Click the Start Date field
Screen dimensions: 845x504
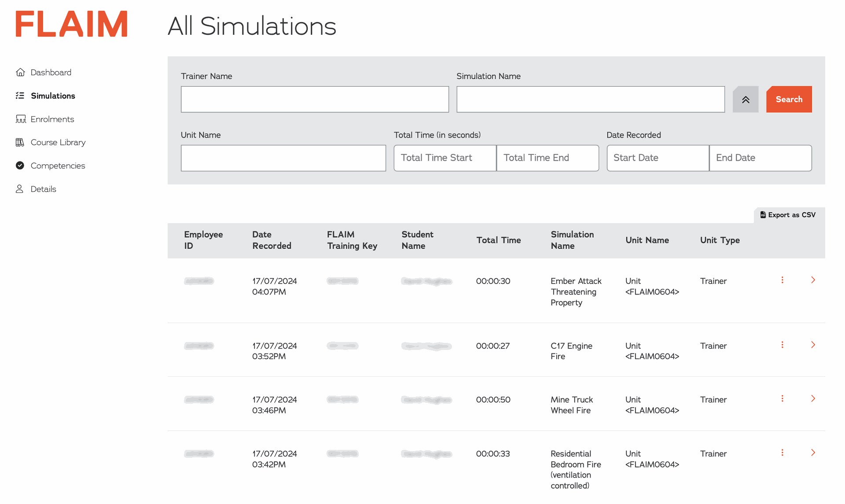click(658, 158)
